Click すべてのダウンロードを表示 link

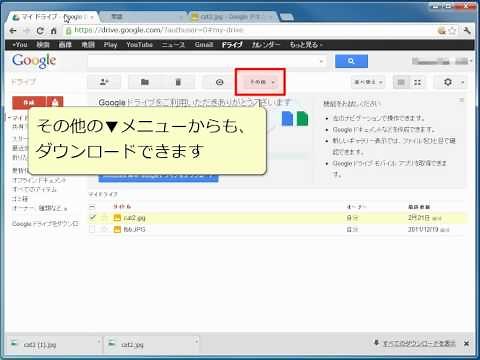[419, 343]
